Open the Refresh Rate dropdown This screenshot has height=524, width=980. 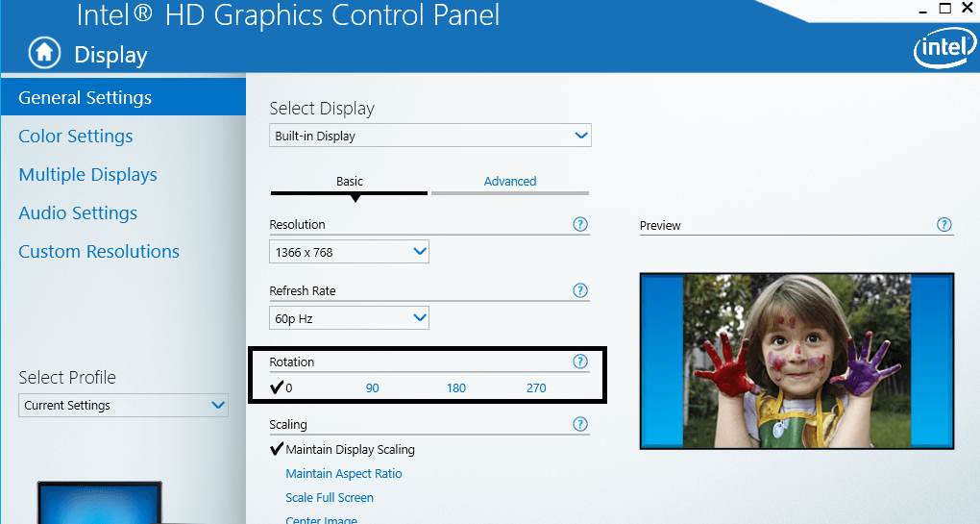(x=349, y=318)
